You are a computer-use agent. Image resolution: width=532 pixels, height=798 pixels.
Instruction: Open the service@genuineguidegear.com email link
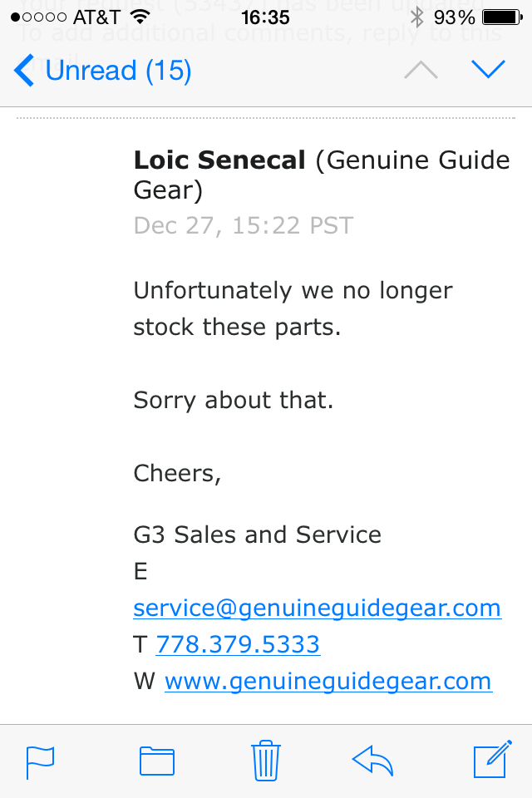point(317,608)
